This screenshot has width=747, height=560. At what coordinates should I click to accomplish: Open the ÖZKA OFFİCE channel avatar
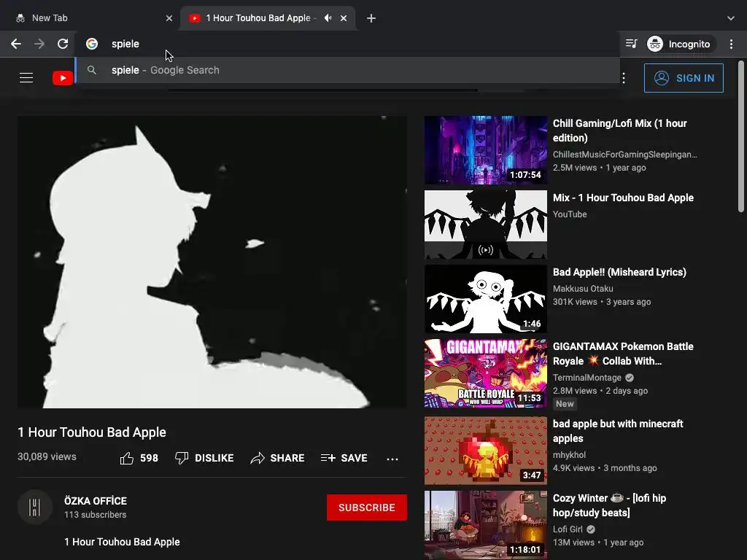35,507
